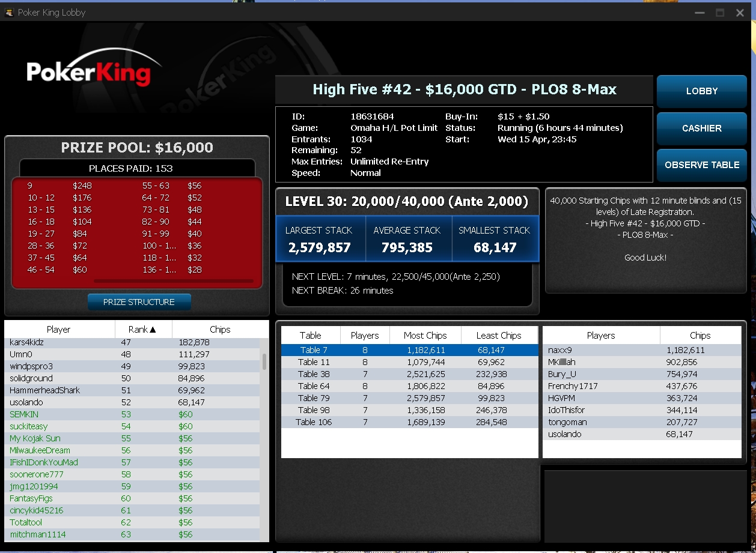The height and width of the screenshot is (553, 756).
Task: Select Table 64 row
Action: (409, 386)
